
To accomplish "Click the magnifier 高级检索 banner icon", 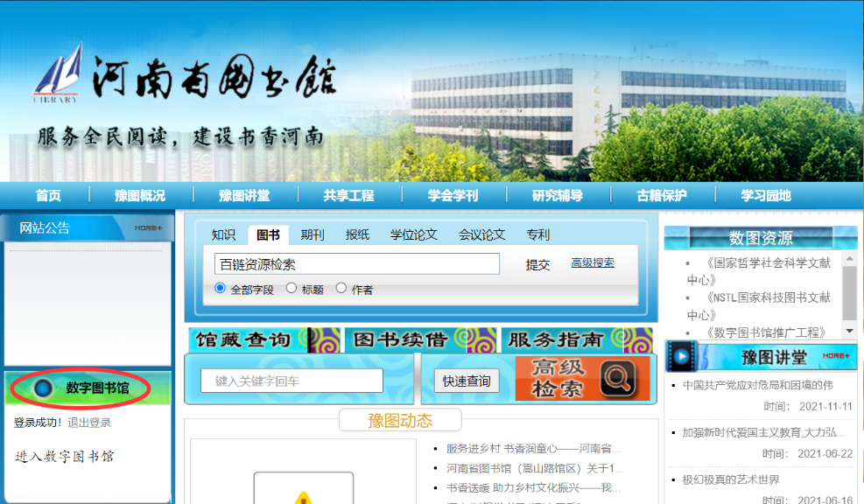I will click(x=582, y=379).
